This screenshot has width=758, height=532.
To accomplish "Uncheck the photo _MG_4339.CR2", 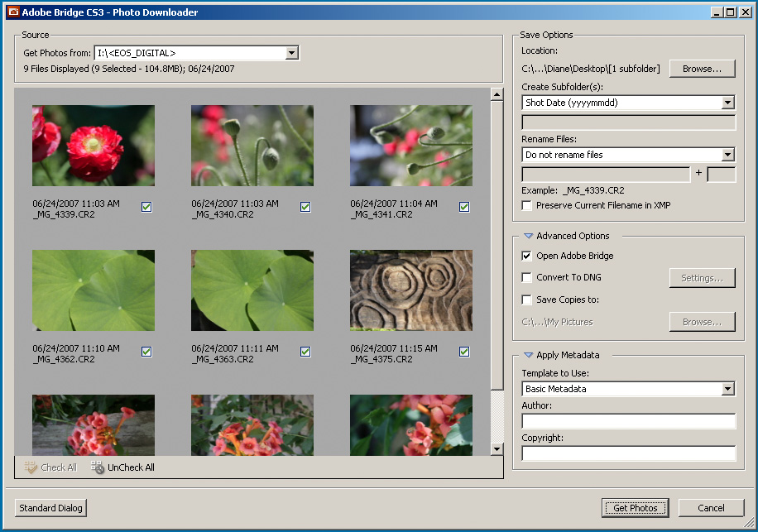I will (x=146, y=207).
